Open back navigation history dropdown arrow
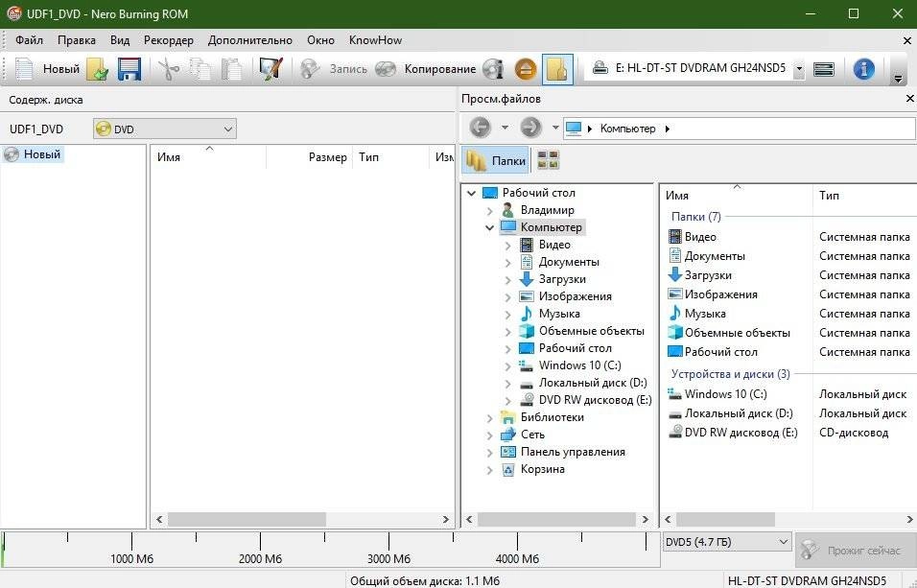The height and width of the screenshot is (588, 917). [x=505, y=128]
